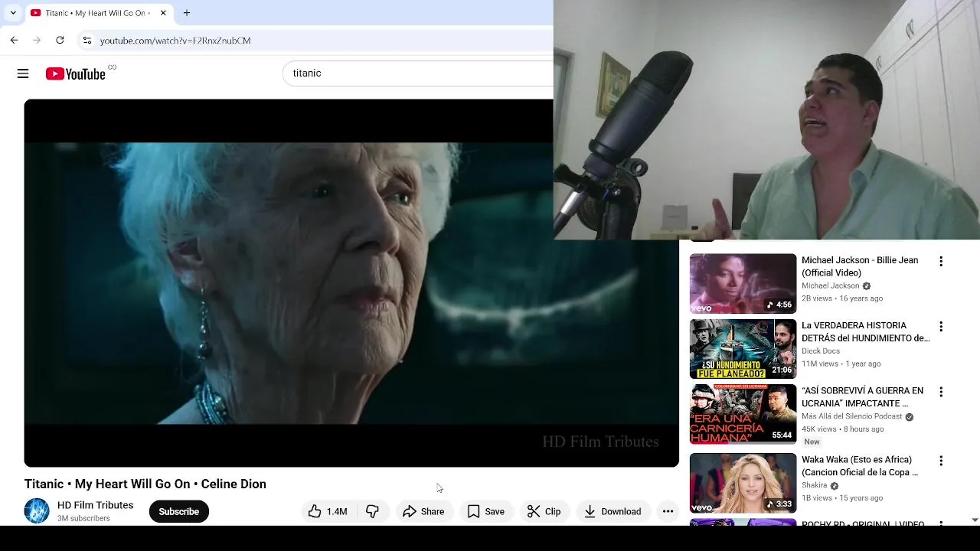
Task: Click the YouTube search box containing titanic
Action: tap(417, 73)
